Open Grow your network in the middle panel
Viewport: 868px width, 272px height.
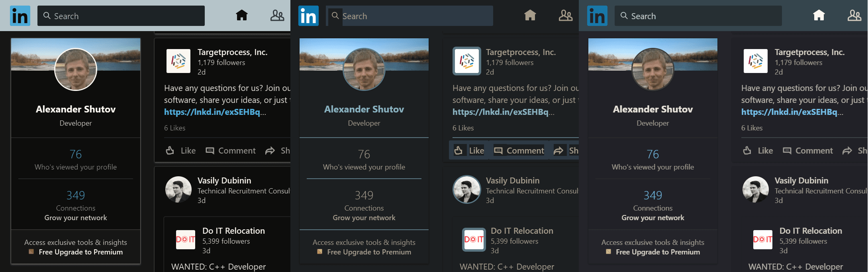(x=364, y=218)
